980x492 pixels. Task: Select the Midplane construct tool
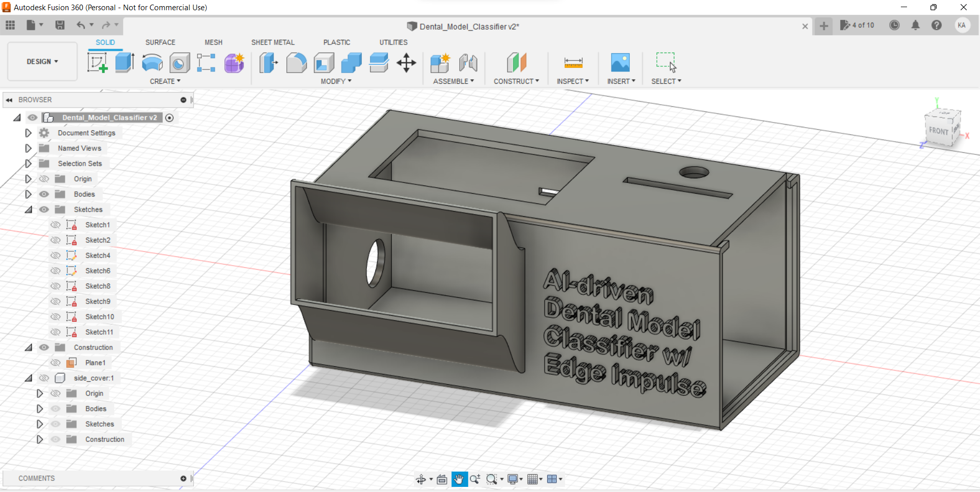517,63
